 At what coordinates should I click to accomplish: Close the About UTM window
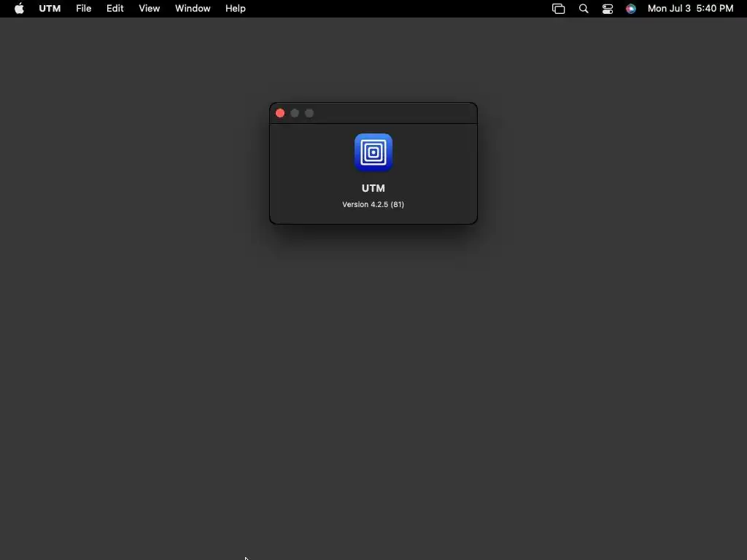click(x=280, y=113)
